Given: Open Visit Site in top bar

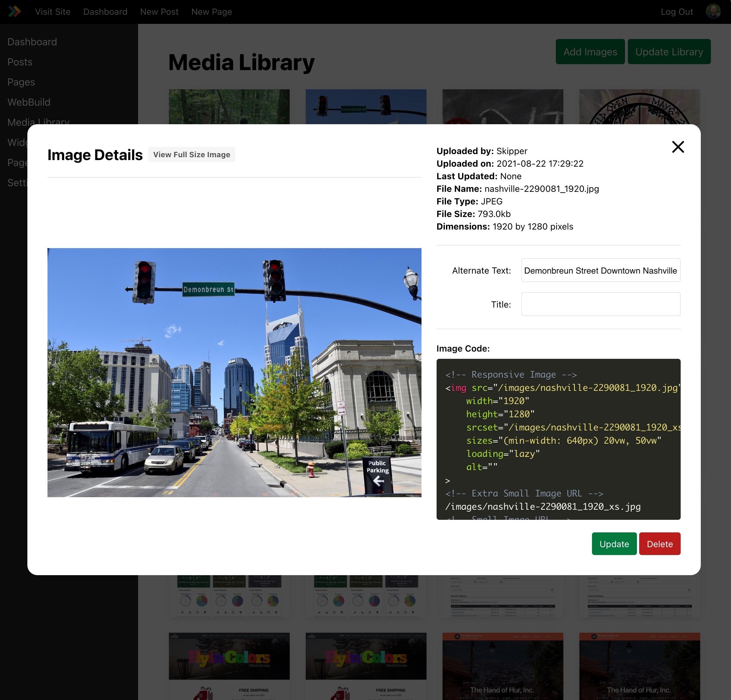Looking at the screenshot, I should click(53, 12).
